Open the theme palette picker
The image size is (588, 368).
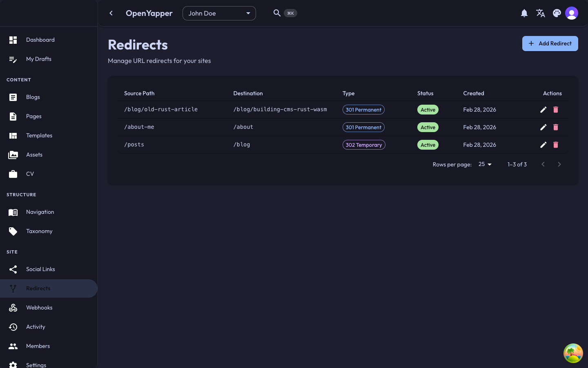point(557,13)
